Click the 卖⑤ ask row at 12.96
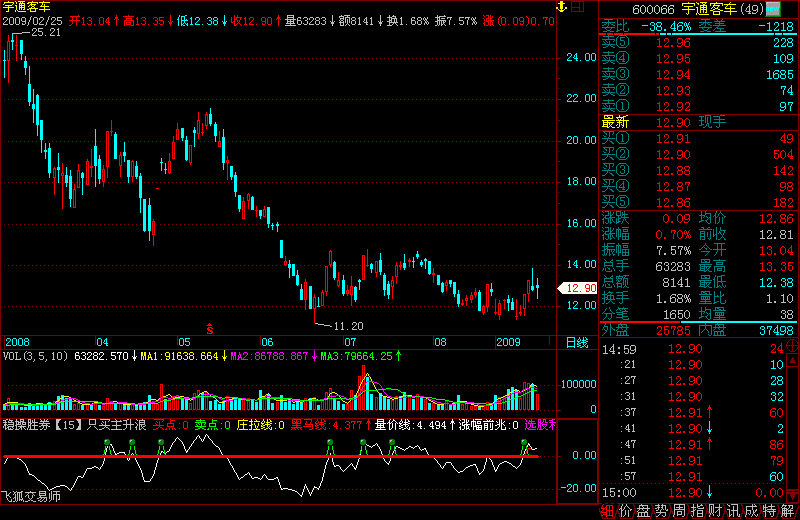Viewport: 800px width, 520px height. tap(697, 42)
